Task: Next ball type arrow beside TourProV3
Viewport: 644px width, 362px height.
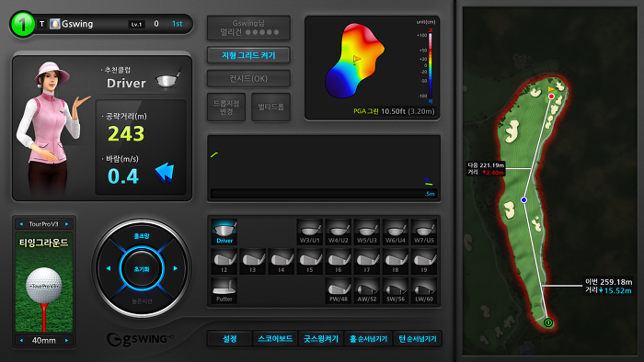Action: tap(66, 224)
